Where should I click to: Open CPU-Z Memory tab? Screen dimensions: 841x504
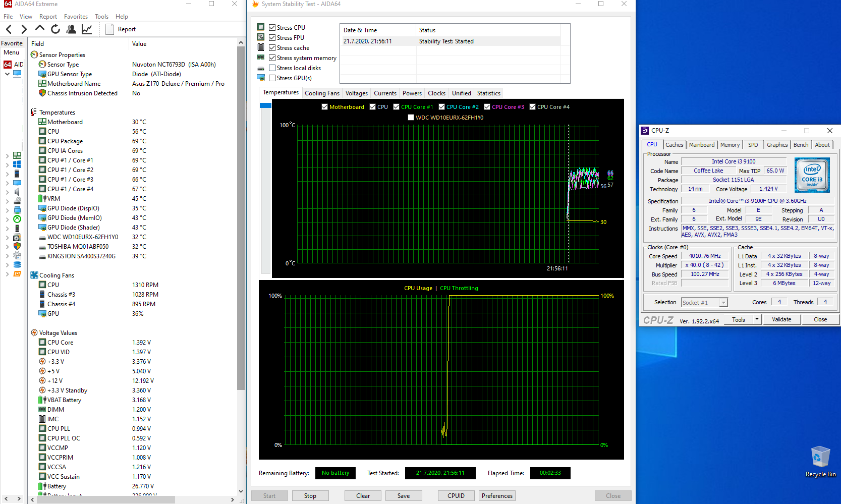[x=730, y=145]
